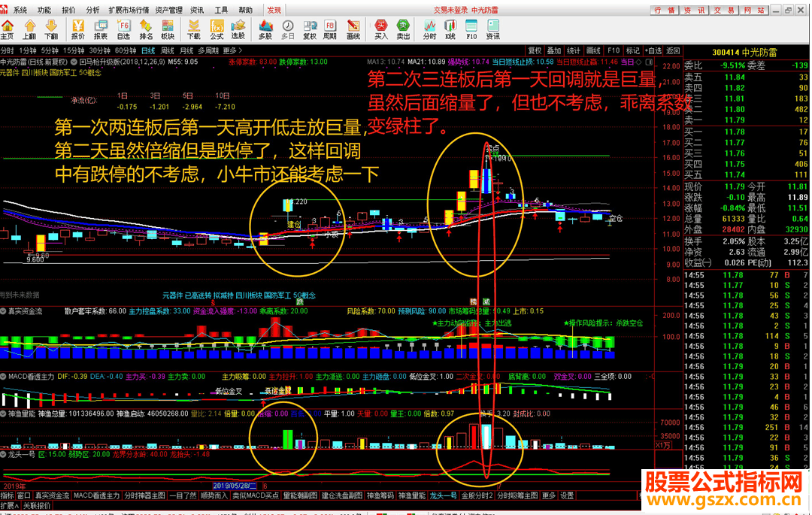Screen dimensions: 812x515
Task: Open the 设置 indicator settings tab
Action: 567,496
